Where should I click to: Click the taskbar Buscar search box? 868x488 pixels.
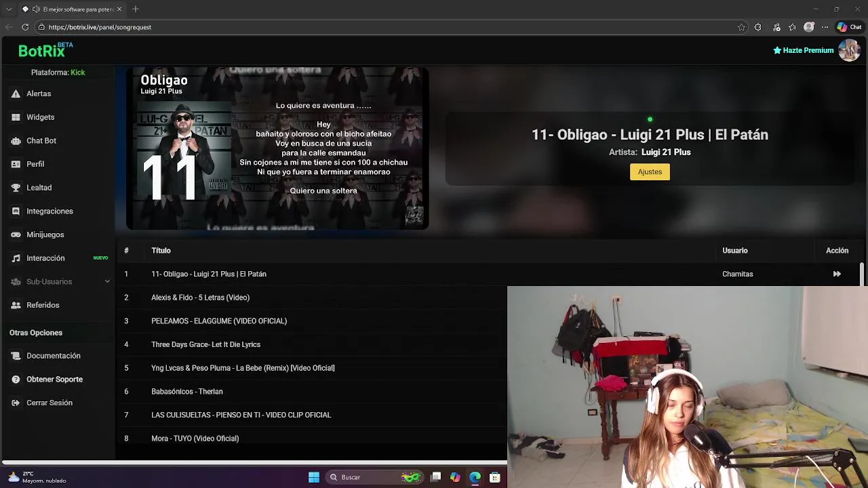(374, 477)
